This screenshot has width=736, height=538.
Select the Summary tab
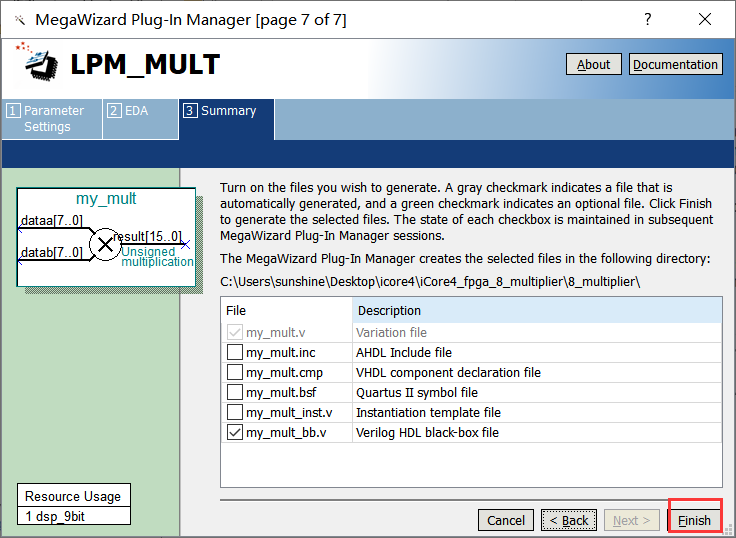point(226,111)
